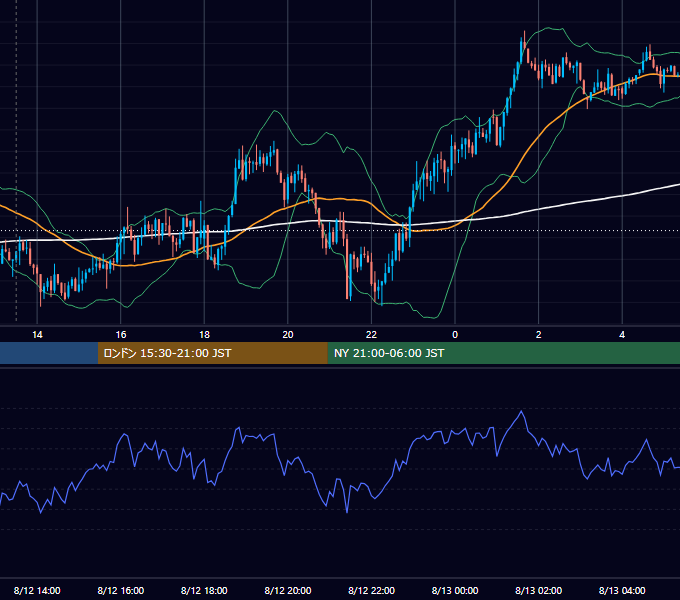Screen dimensions: 680x600
Task: Click the "8/12 18:00" date label
Action: (204, 590)
